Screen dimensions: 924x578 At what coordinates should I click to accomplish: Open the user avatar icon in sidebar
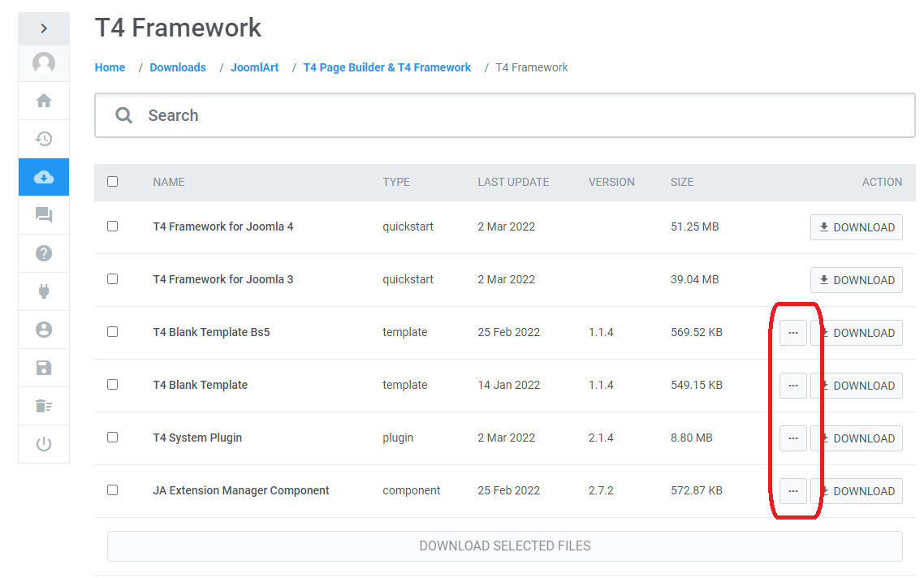[44, 63]
